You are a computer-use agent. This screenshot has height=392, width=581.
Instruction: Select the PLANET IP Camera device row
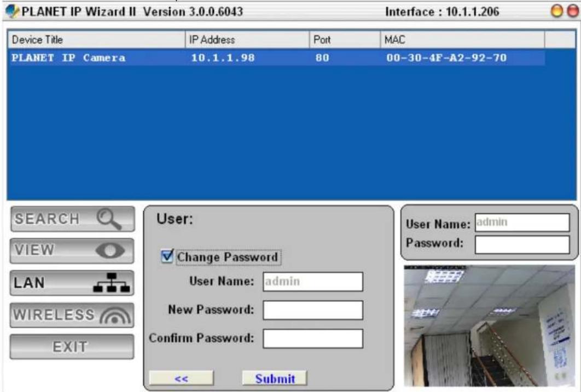coord(276,58)
